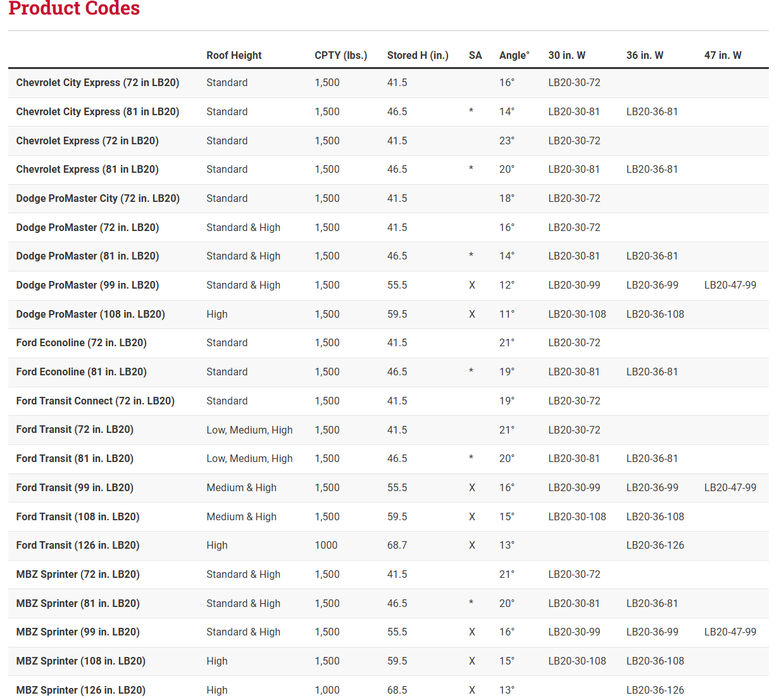Viewport: 779px width, 700px height.
Task: Click Medium & High in Ford Transit 108 row
Action: tap(241, 517)
